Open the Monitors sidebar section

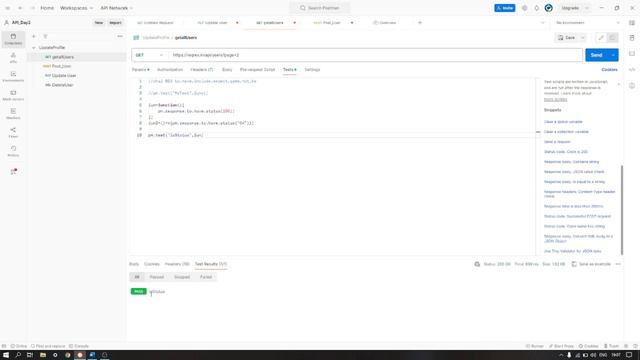(13, 114)
